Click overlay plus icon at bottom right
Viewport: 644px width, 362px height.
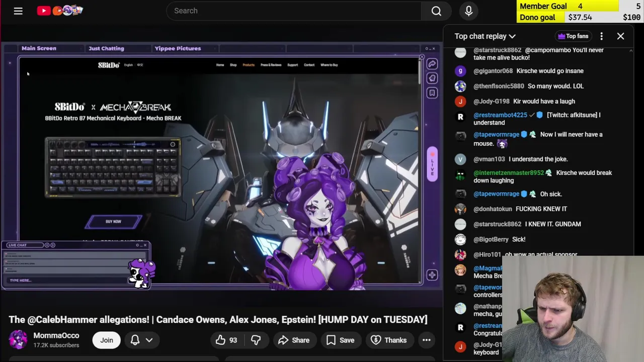[432, 275]
